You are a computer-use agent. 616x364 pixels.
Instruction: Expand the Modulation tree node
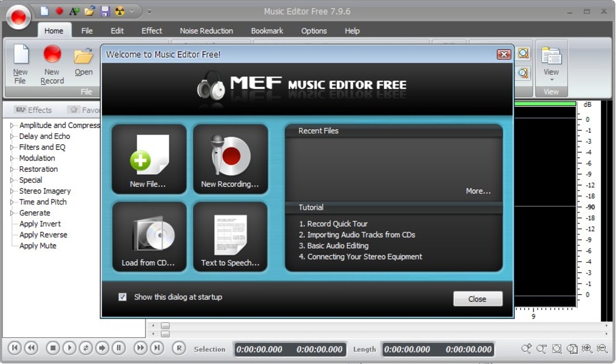[x=12, y=158]
